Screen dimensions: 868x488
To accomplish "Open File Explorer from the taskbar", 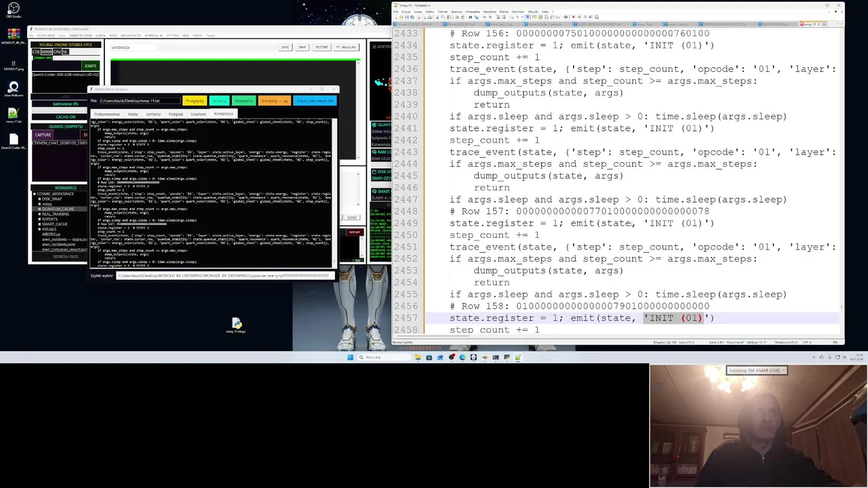I will pos(418,357).
